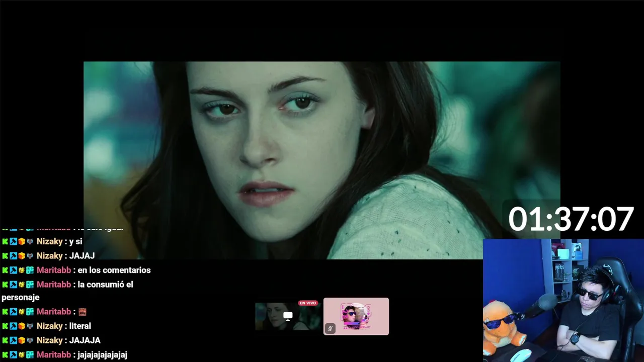Click the streamer webcam feed
The height and width of the screenshot is (362, 644).
pyautogui.click(x=563, y=300)
